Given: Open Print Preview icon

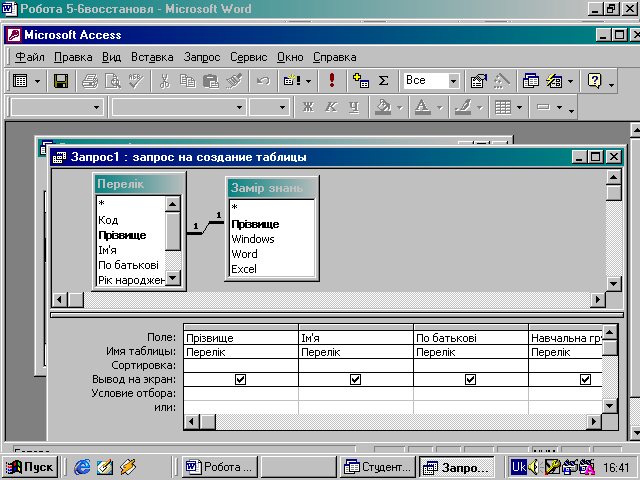Looking at the screenshot, I should [113, 81].
